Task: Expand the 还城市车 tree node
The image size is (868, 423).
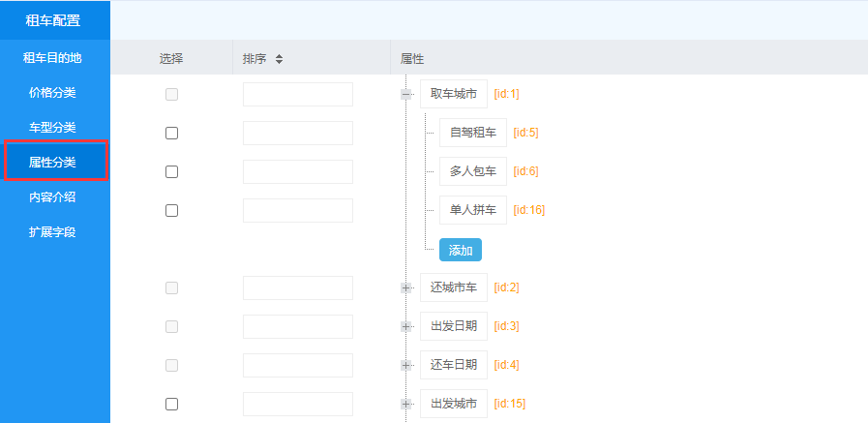Action: [406, 287]
